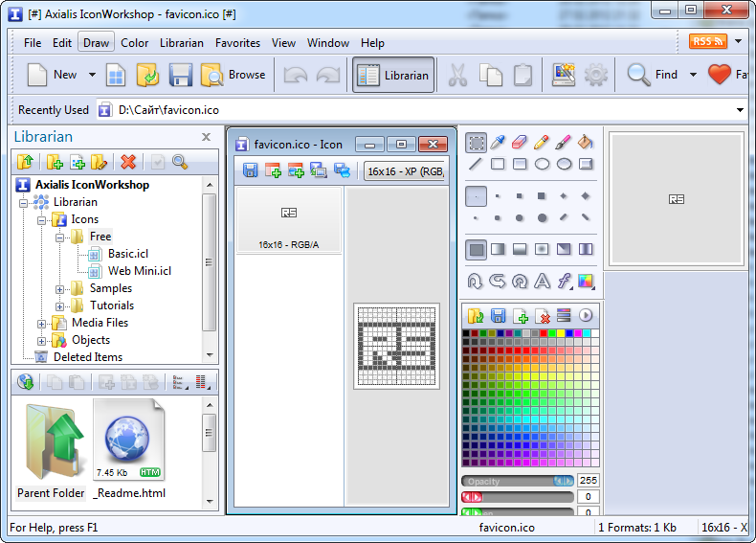Viewport: 756px width, 543px height.
Task: Open the Favorites menu
Action: point(237,43)
